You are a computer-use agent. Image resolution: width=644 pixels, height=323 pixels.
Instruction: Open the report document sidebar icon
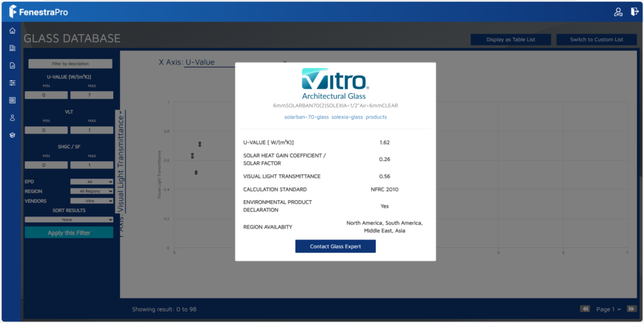(x=13, y=65)
